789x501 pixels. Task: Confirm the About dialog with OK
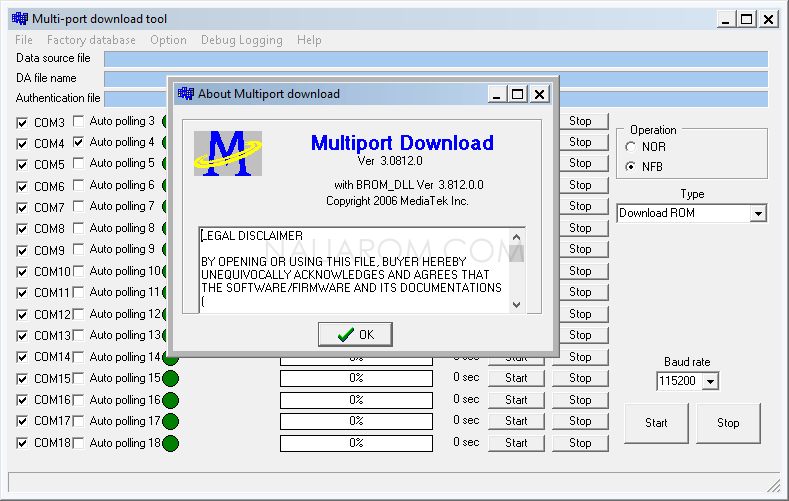[x=355, y=335]
